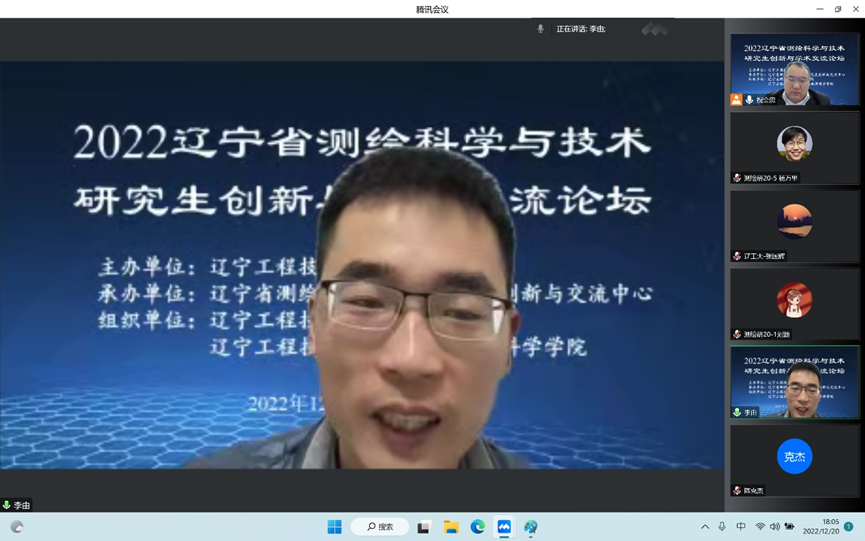865x541 pixels.
Task: Open the Windows Start menu
Action: pos(334,527)
